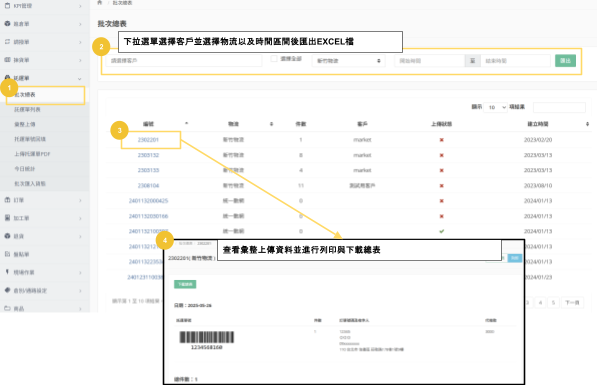597x385 pixels.
Task: Expand the 倉別/通路設定 menu chevron
Action: coord(80,291)
